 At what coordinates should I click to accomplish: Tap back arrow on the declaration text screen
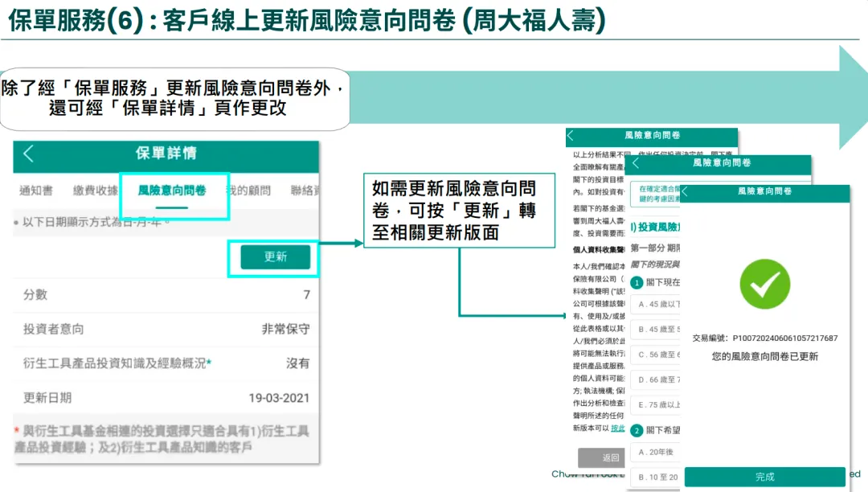[x=571, y=135]
